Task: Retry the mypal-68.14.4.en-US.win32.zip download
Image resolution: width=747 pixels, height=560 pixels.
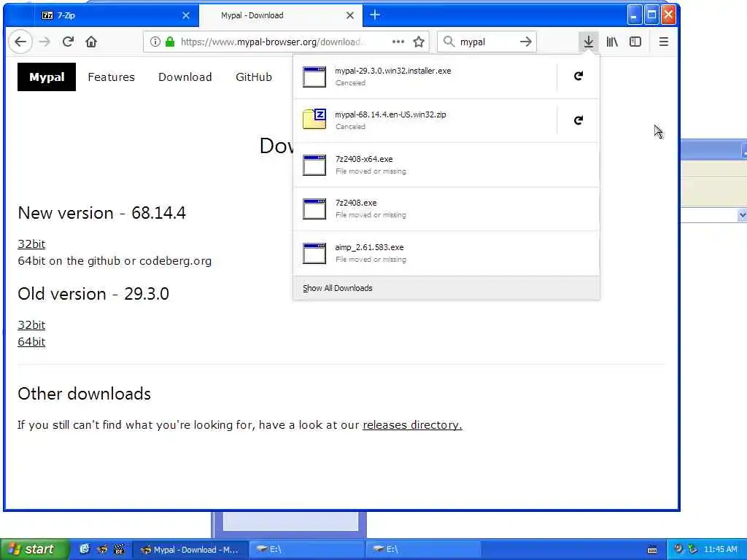Action: click(x=578, y=120)
